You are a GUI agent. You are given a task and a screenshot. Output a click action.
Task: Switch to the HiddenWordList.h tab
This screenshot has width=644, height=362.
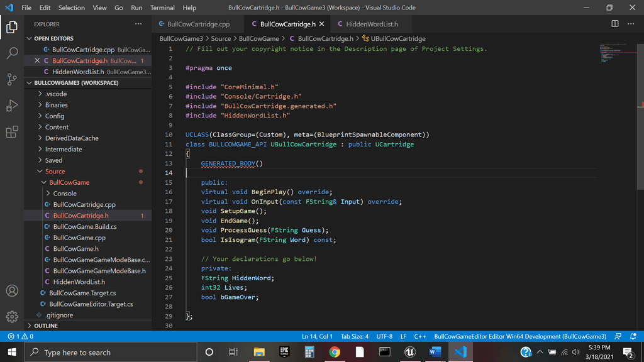pos(372,23)
